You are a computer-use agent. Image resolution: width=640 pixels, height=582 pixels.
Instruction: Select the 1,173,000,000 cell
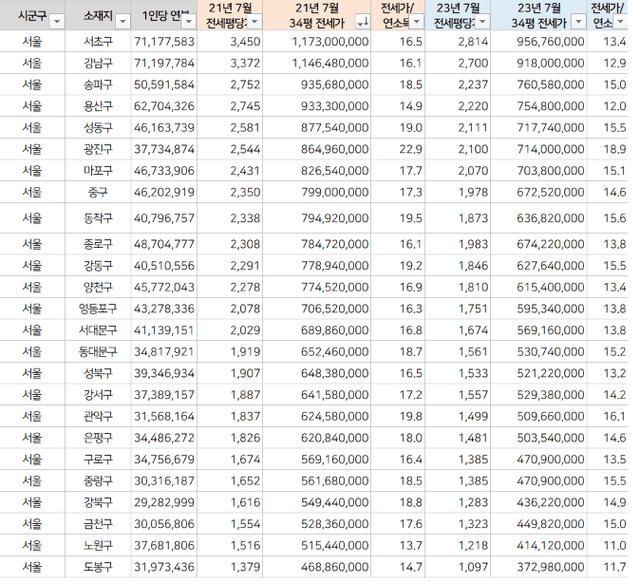tap(317, 42)
